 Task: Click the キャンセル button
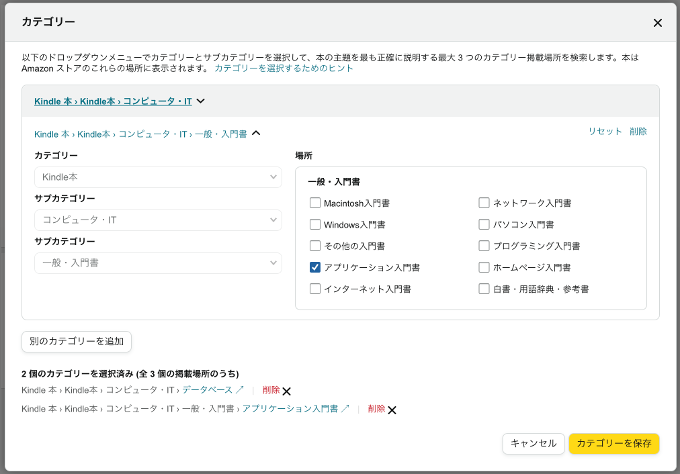coord(532,443)
